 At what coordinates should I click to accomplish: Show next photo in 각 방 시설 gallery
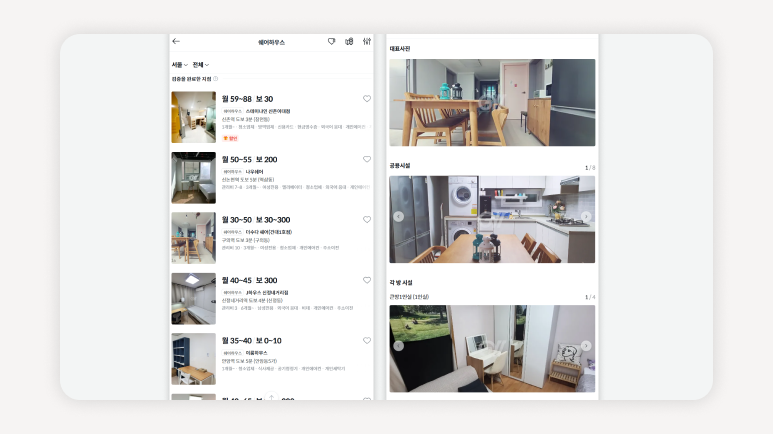(x=586, y=346)
